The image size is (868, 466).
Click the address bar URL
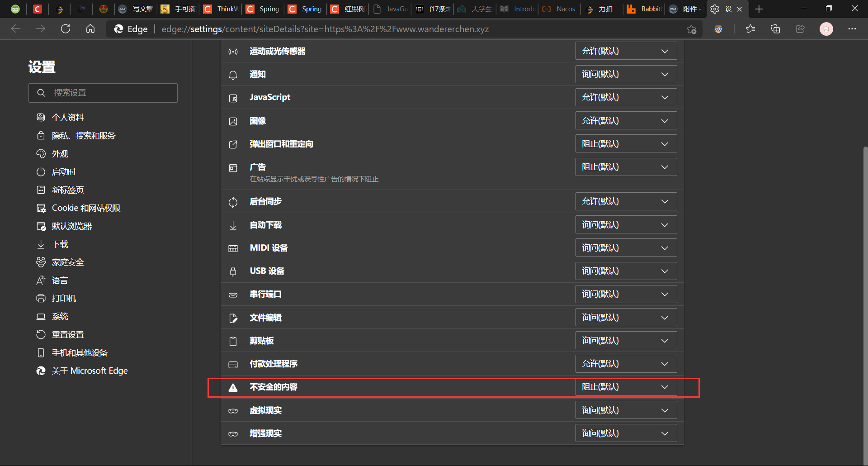pyautogui.click(x=325, y=29)
